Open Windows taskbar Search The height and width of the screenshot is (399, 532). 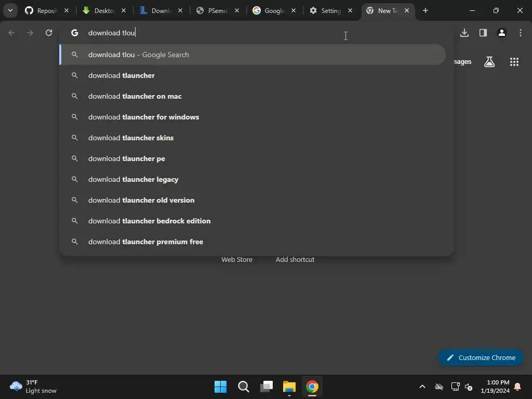(243, 387)
